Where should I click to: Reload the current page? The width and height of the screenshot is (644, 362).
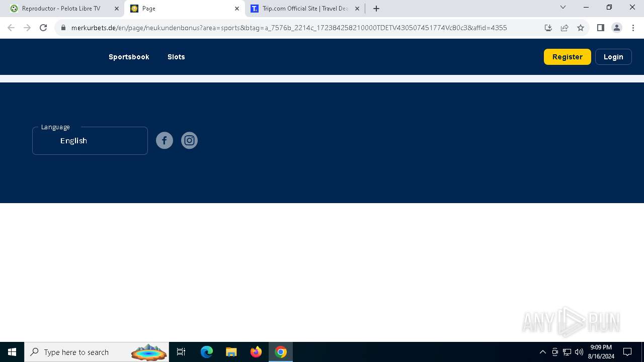(43, 28)
